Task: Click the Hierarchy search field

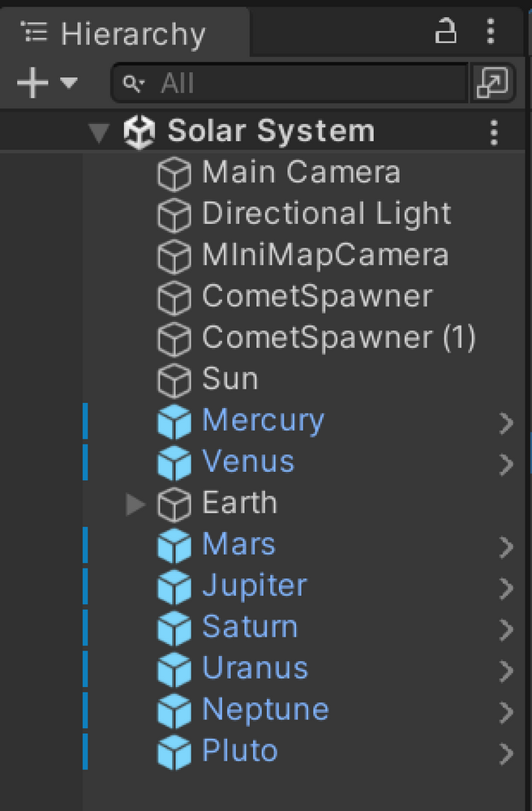Action: (x=292, y=83)
